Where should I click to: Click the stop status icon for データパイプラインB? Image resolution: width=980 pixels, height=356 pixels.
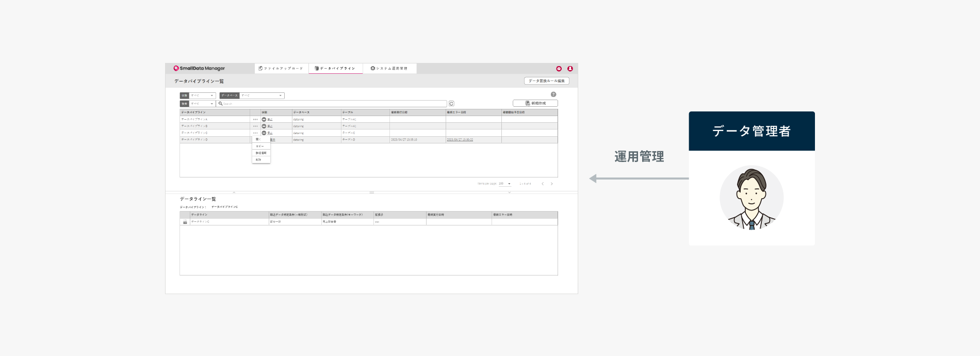pyautogui.click(x=264, y=126)
